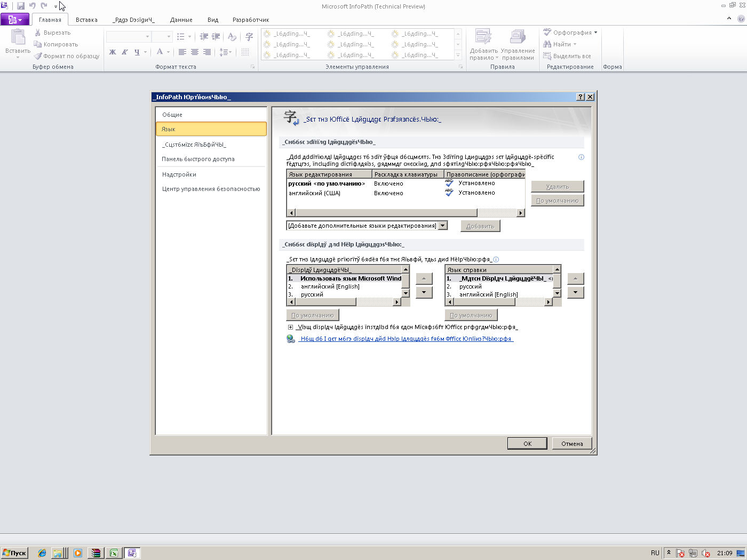Toggle underline Ч formatting
Screen dimensions: 747x560
[137, 52]
